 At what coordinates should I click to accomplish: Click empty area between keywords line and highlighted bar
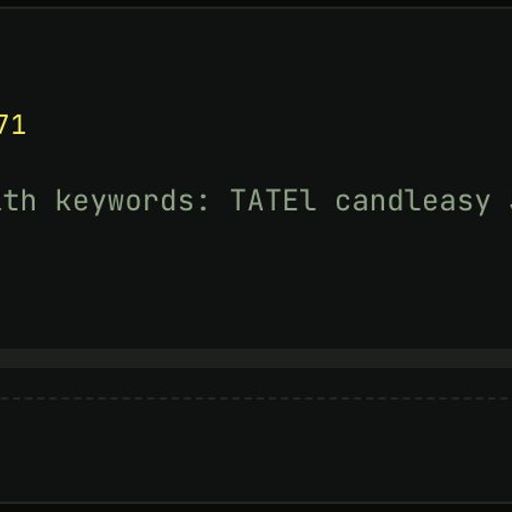click(256, 282)
